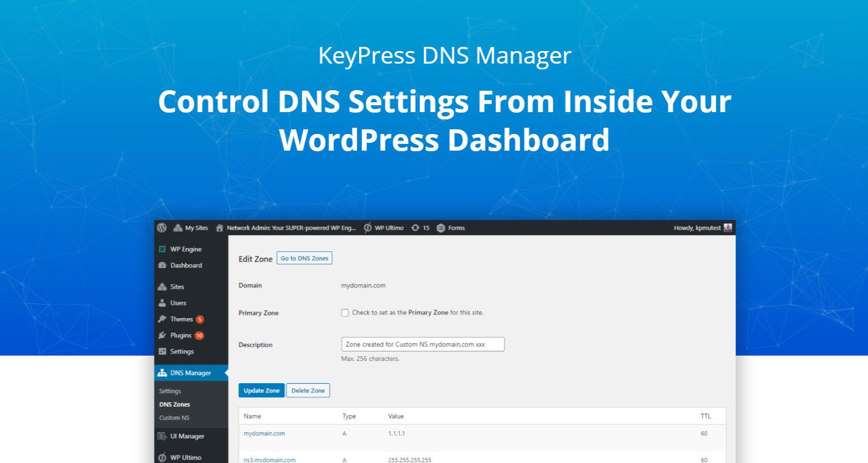Click the Update Zone button

[x=261, y=391]
